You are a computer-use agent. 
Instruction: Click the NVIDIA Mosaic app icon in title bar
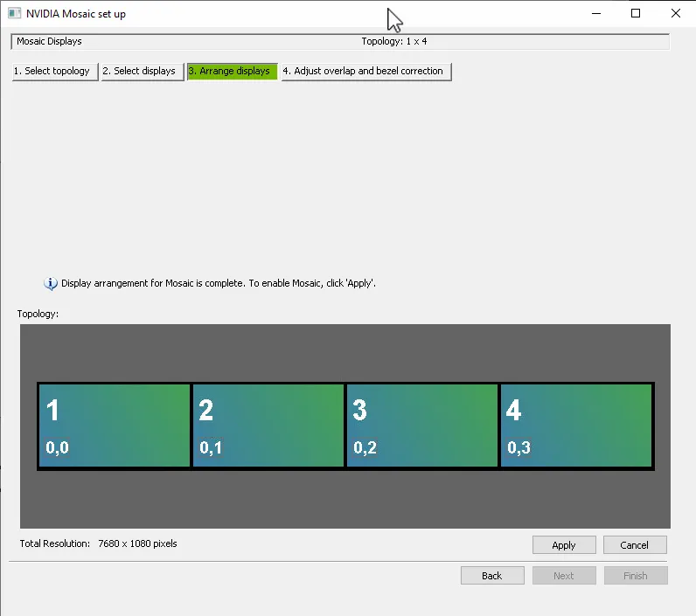pyautogui.click(x=14, y=13)
